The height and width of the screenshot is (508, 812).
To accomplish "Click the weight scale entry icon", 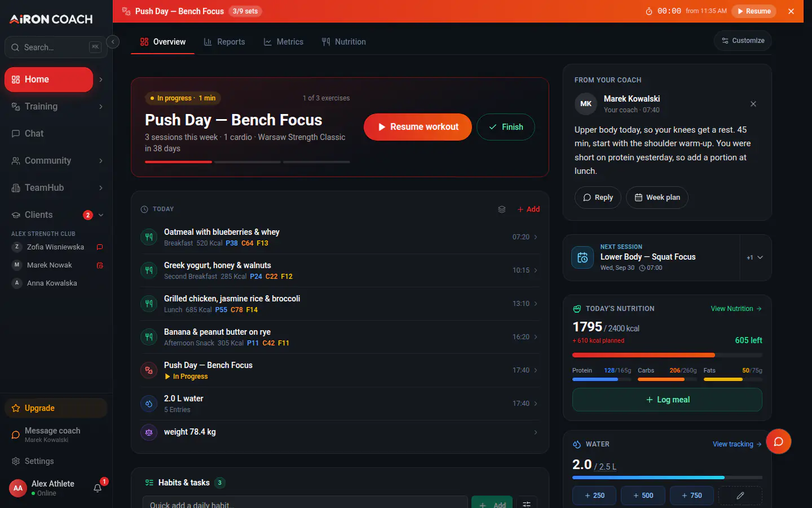I will [149, 432].
